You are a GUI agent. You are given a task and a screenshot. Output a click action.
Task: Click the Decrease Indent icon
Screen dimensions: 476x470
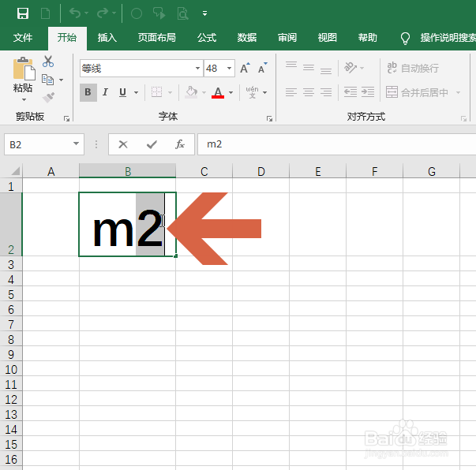350,92
